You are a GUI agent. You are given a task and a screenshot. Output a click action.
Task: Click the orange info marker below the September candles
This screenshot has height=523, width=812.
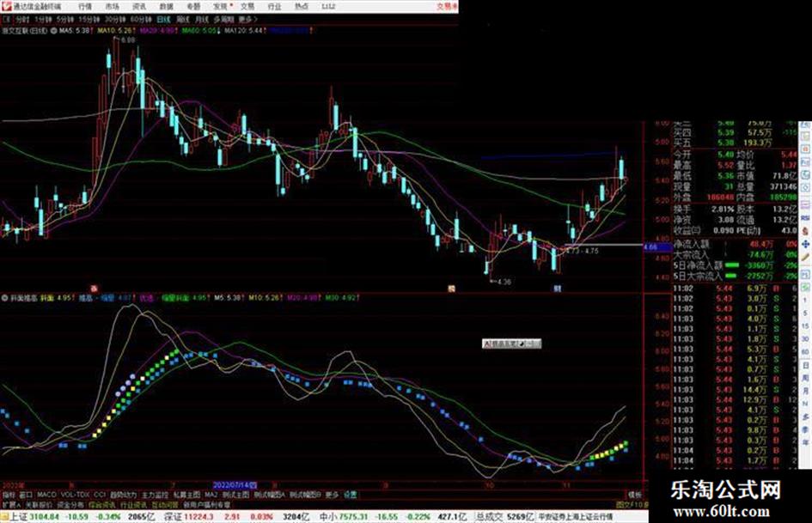click(x=452, y=289)
